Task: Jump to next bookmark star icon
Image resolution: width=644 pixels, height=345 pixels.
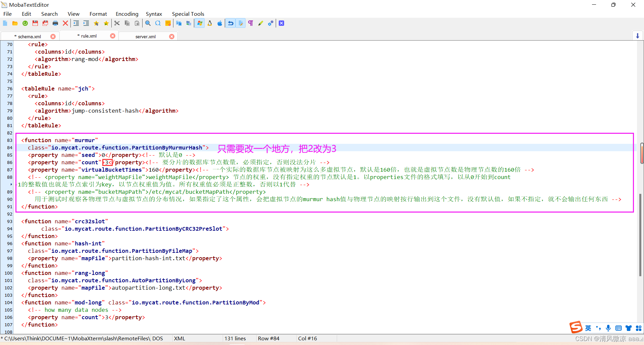Action: 106,23
